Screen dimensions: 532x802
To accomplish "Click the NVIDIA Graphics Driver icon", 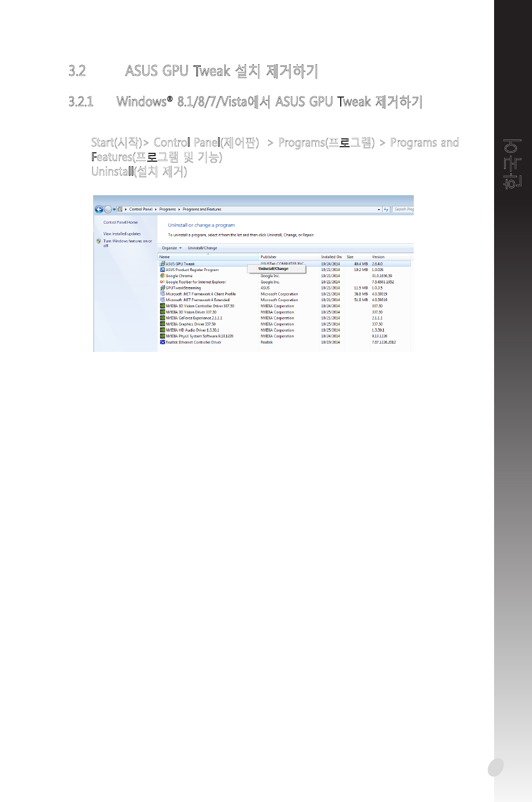I will pyautogui.click(x=162, y=324).
